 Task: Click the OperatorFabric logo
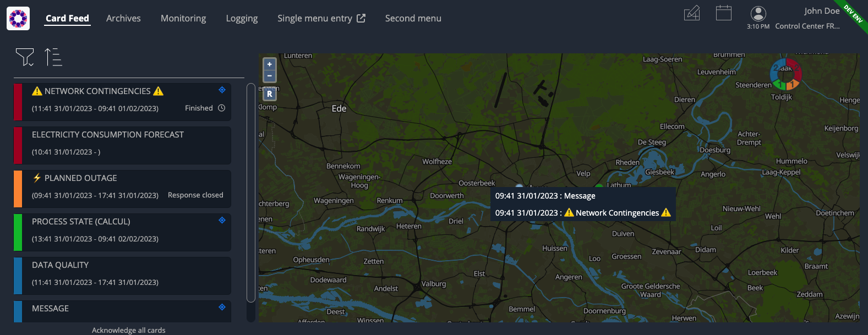click(x=18, y=19)
